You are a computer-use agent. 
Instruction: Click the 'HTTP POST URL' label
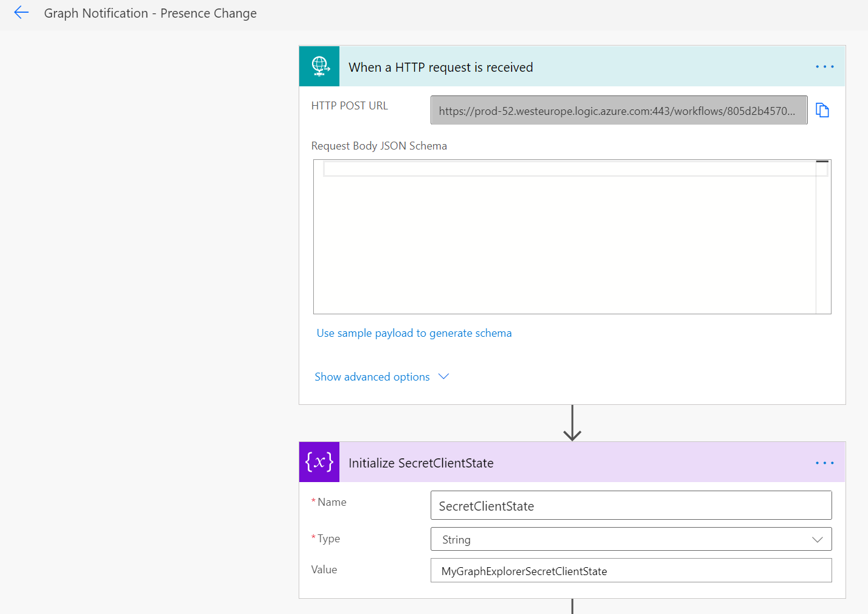pyautogui.click(x=349, y=106)
